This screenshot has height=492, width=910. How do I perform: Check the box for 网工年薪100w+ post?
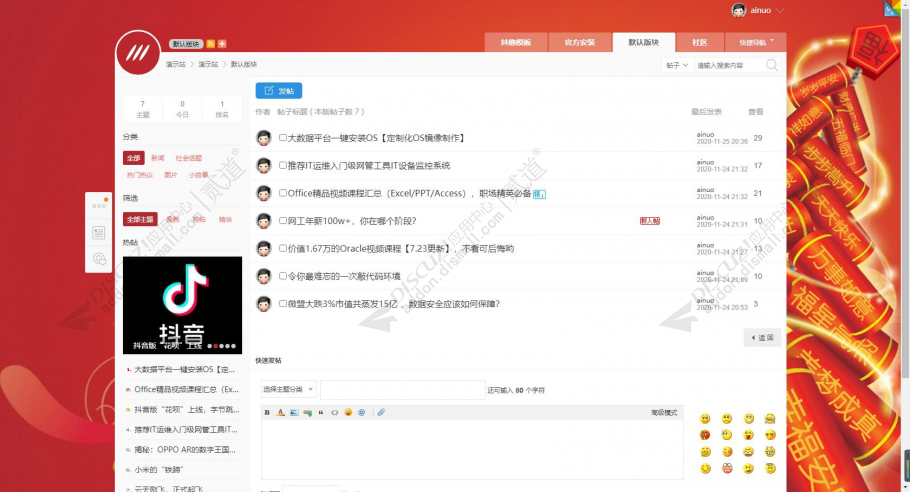[x=283, y=221]
